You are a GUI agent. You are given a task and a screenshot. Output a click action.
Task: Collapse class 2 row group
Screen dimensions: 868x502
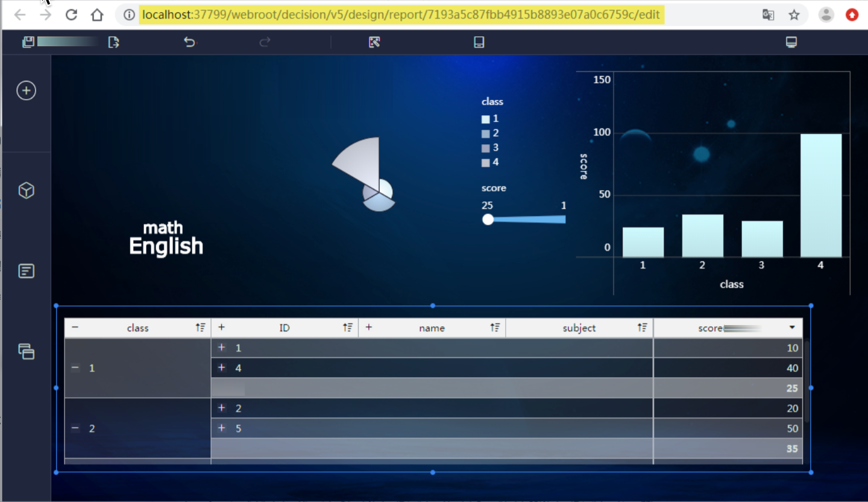pyautogui.click(x=75, y=428)
